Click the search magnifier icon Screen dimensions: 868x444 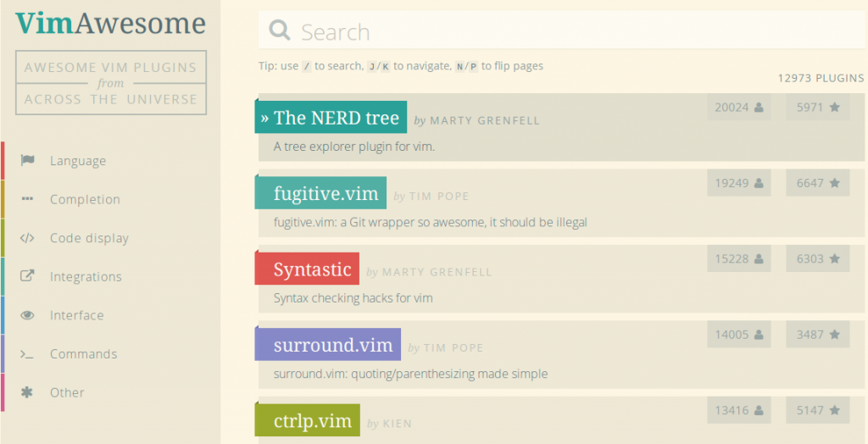point(280,31)
